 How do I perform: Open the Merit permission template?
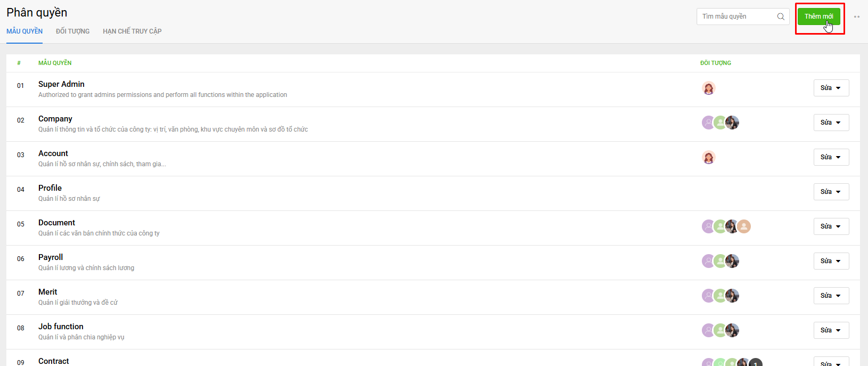coord(48,292)
